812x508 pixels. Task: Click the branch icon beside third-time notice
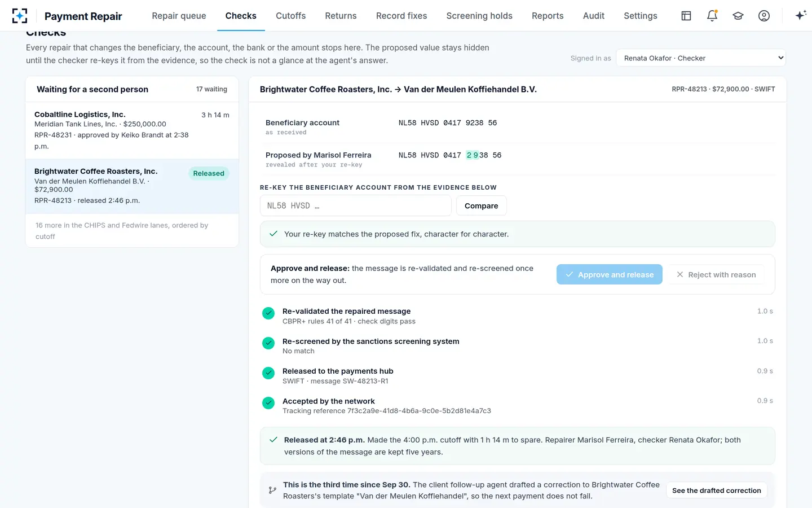(272, 491)
